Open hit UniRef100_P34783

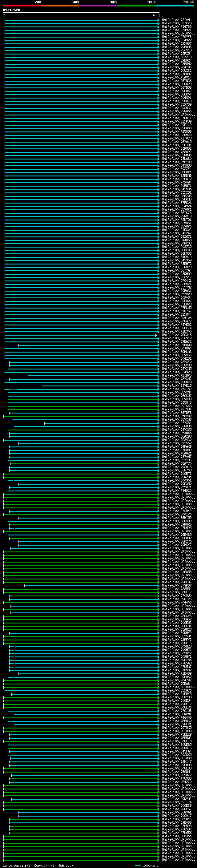tap(177, 26)
